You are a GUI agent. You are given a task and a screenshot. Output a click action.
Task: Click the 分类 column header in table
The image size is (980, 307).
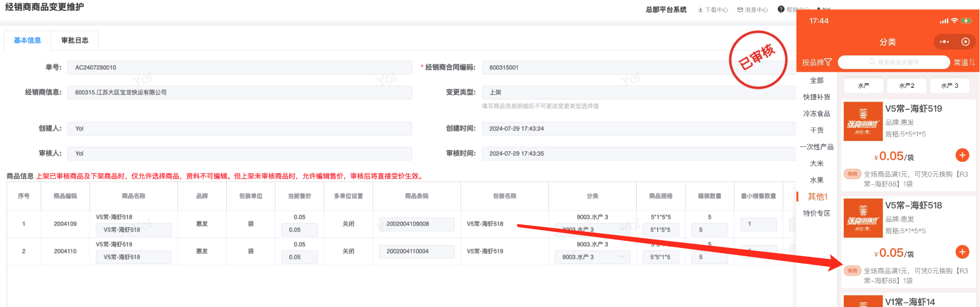click(592, 196)
